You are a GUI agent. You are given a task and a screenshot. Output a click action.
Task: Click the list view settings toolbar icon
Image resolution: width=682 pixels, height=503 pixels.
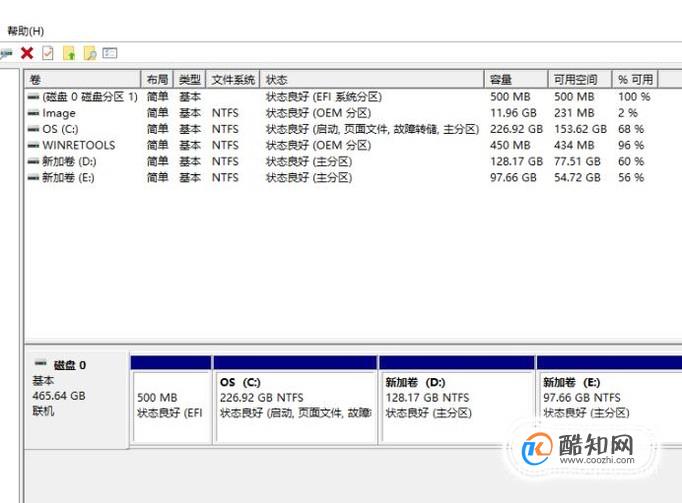(110, 53)
